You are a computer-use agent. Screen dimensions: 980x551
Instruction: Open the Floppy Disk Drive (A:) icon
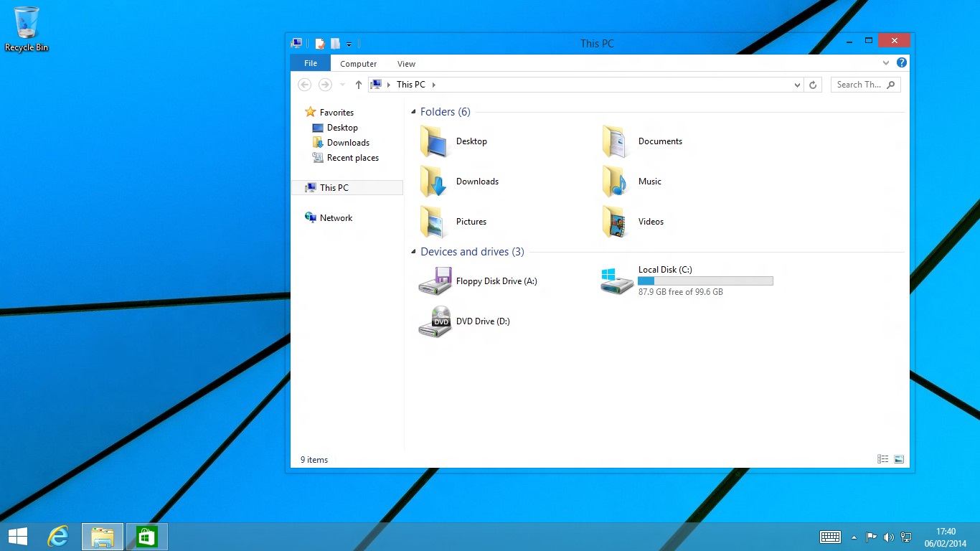(x=435, y=281)
